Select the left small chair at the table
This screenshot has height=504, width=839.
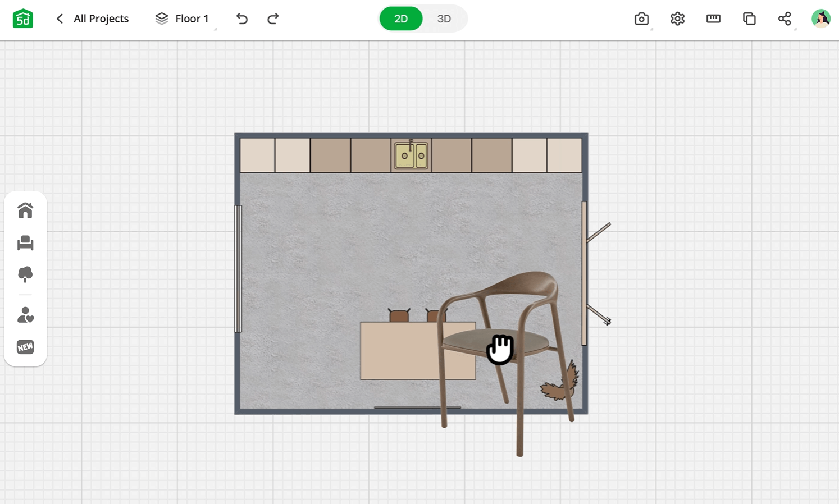399,315
